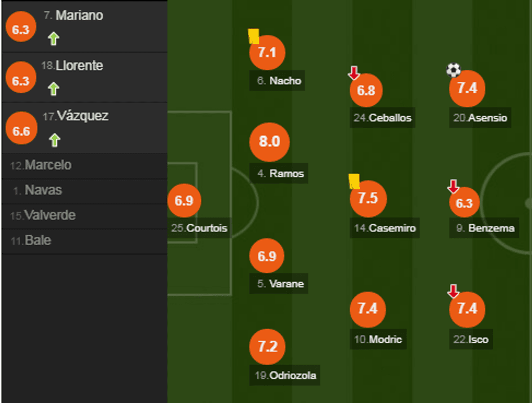Select Courtois's 6.9 rating circle
The width and height of the screenshot is (532, 403).
pos(184,201)
